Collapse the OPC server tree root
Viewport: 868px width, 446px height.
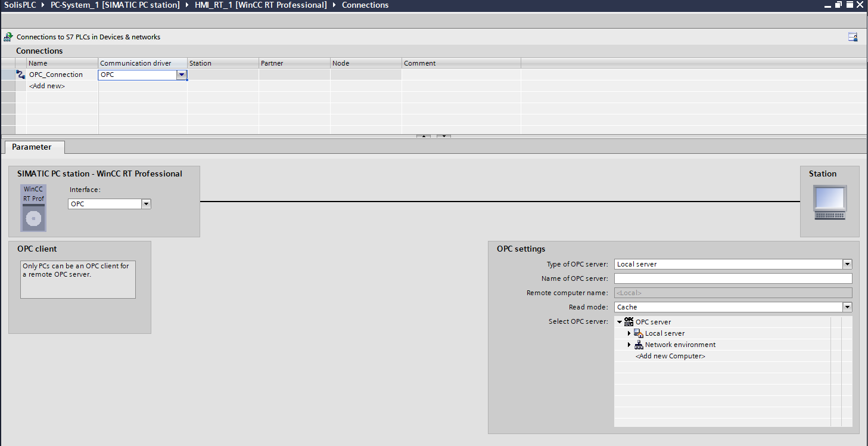[620, 322]
